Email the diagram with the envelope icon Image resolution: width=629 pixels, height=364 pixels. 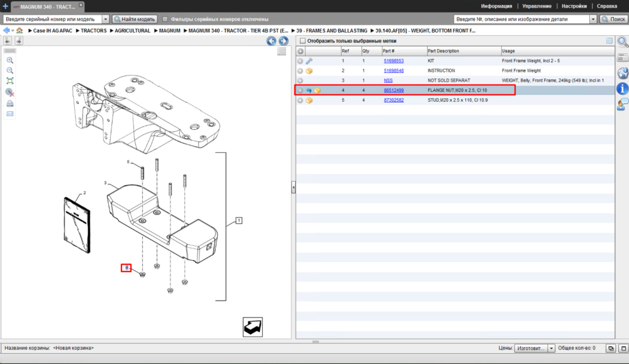pos(10,114)
